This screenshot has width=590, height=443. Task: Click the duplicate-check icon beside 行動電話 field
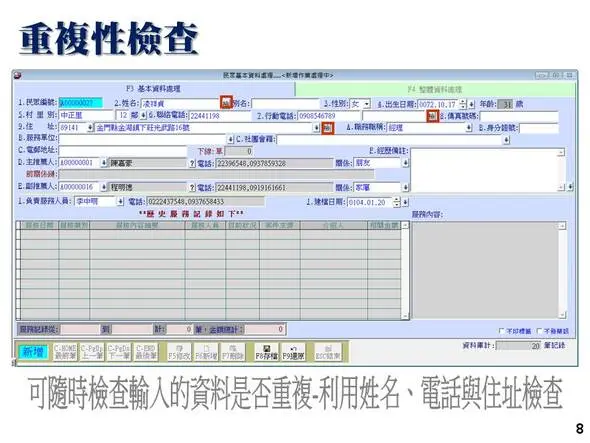coord(432,116)
